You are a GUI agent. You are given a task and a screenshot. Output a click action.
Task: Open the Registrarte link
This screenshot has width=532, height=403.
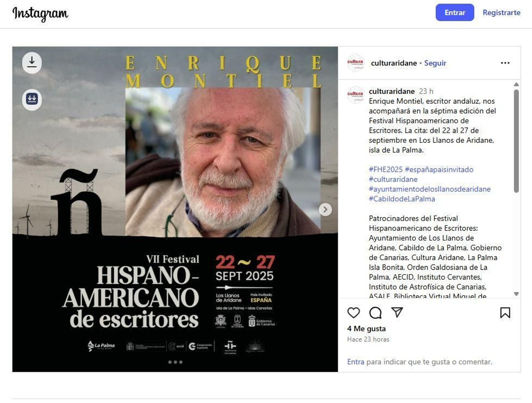click(x=501, y=13)
